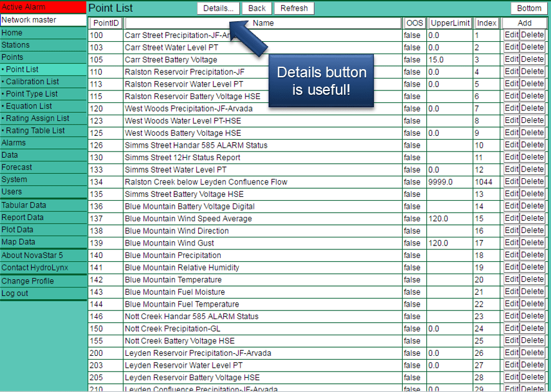Jump to Bottom of the Point List
The height and width of the screenshot is (392, 551).
pyautogui.click(x=529, y=8)
